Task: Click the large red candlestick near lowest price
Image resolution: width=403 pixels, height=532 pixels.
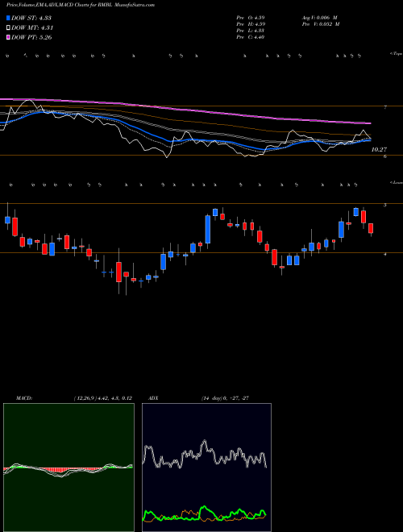Action: (118, 272)
